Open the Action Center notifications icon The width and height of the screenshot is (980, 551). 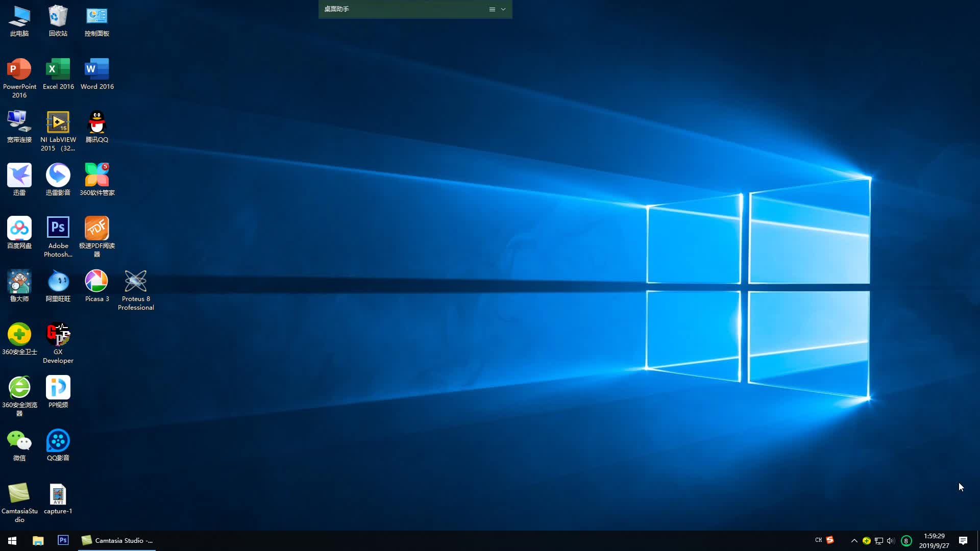963,541
